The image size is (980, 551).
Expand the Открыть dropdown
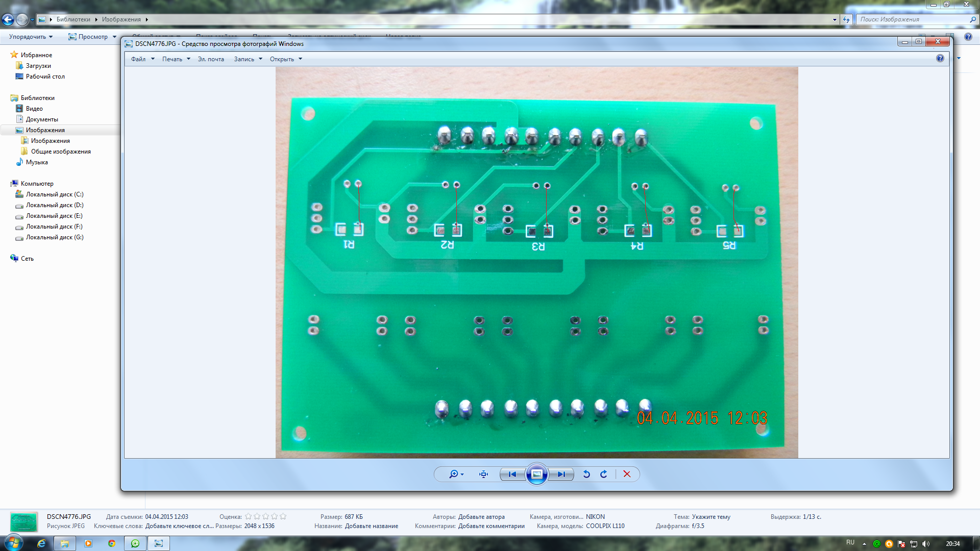pyautogui.click(x=285, y=59)
